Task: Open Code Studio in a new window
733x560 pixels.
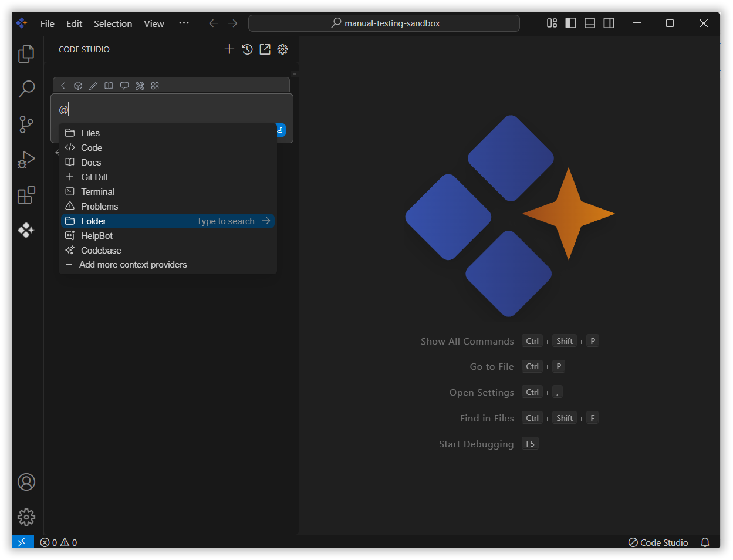Action: point(265,49)
